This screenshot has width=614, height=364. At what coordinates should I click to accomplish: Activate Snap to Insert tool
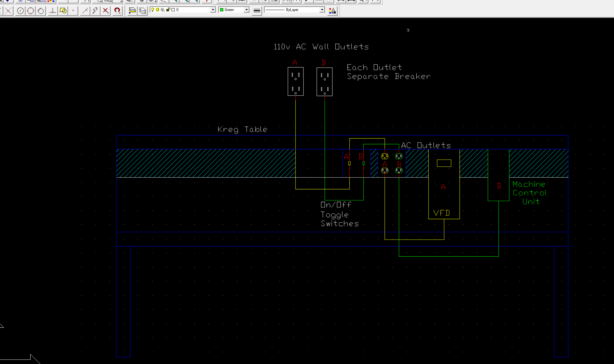click(63, 11)
